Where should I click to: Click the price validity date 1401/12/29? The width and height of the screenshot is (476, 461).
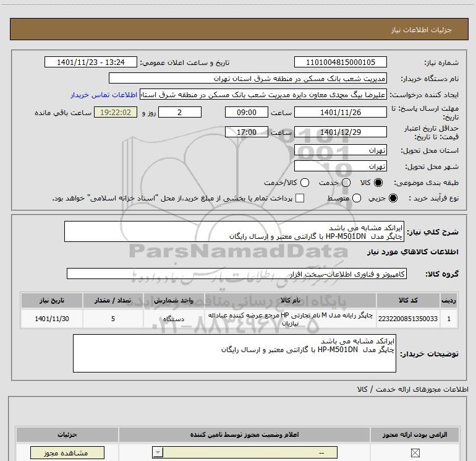(340, 132)
